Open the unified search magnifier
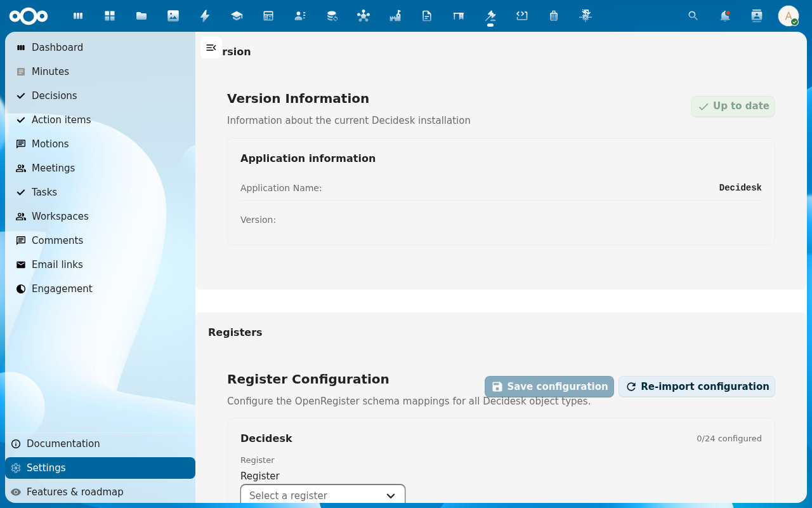Image resolution: width=812 pixels, height=508 pixels. coord(693,16)
